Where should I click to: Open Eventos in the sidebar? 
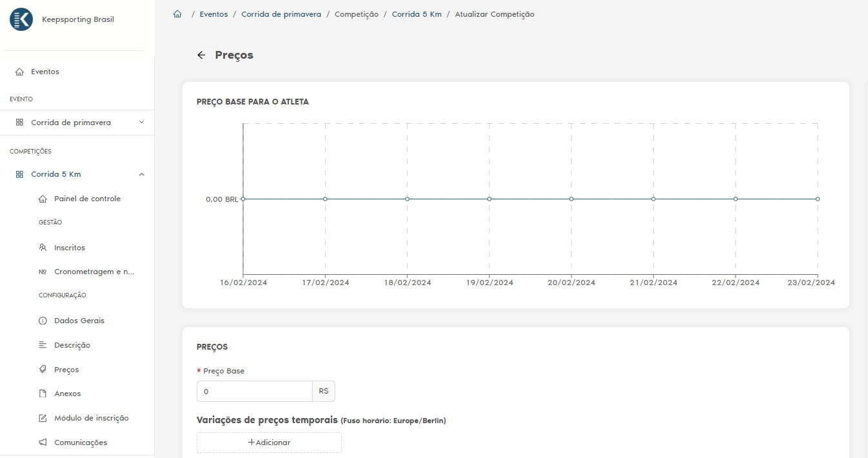click(44, 72)
